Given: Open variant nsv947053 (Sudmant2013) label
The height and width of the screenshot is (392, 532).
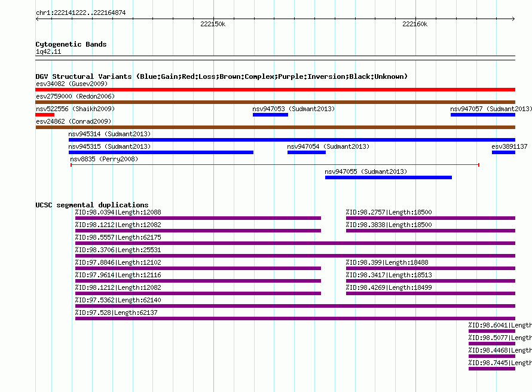Looking at the screenshot, I should [293, 109].
